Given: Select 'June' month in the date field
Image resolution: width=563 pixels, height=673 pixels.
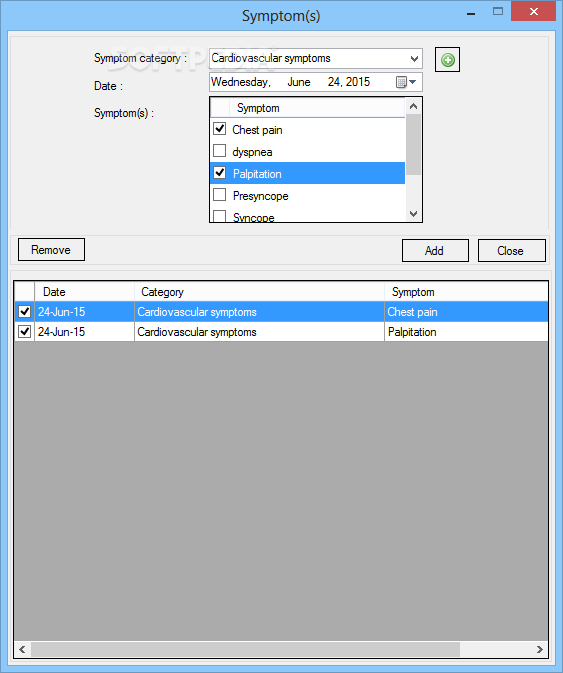Looking at the screenshot, I should pos(299,82).
